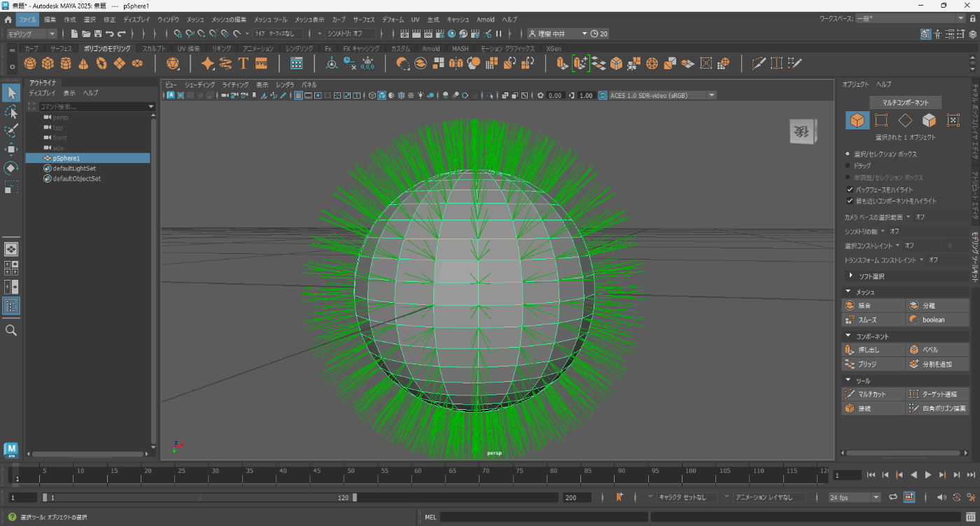980x526 pixels.
Task: Select the Multi-Cut tool shelf icon
Action: click(x=759, y=64)
